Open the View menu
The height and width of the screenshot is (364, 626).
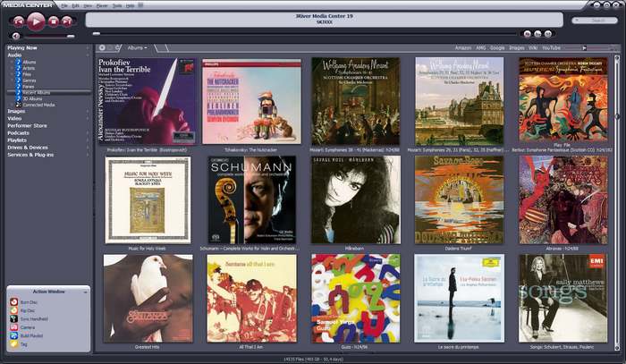click(x=88, y=6)
